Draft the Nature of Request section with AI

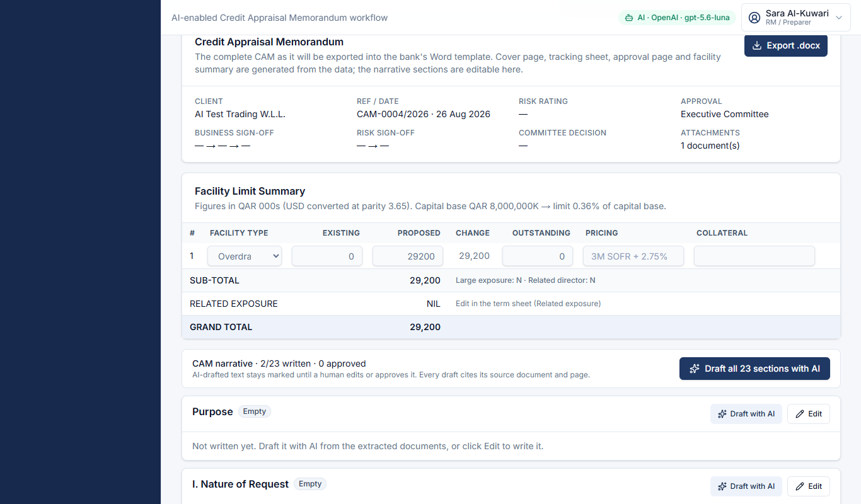point(746,486)
